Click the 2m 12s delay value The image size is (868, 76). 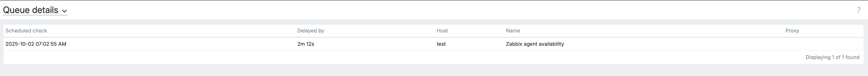tap(306, 44)
